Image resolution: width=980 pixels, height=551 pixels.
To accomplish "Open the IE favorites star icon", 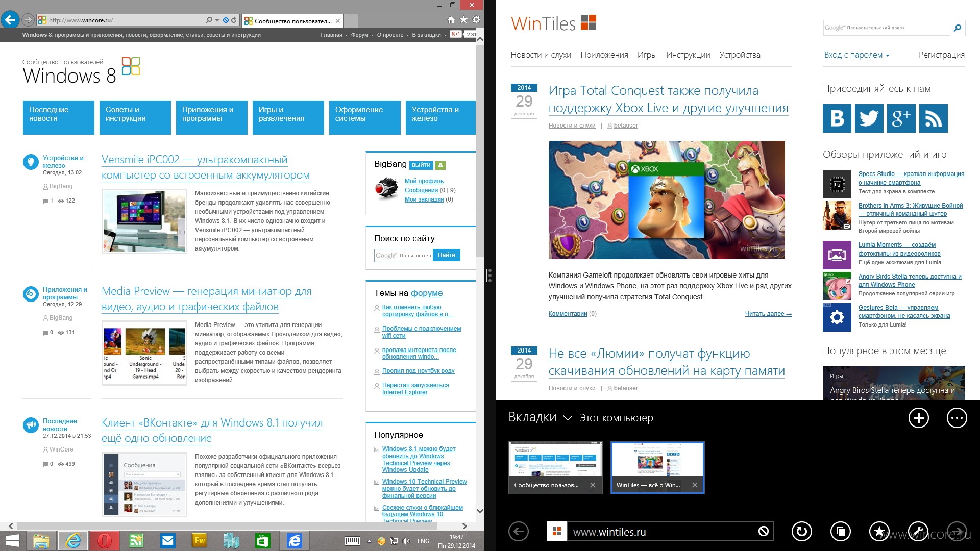I will coord(463,20).
